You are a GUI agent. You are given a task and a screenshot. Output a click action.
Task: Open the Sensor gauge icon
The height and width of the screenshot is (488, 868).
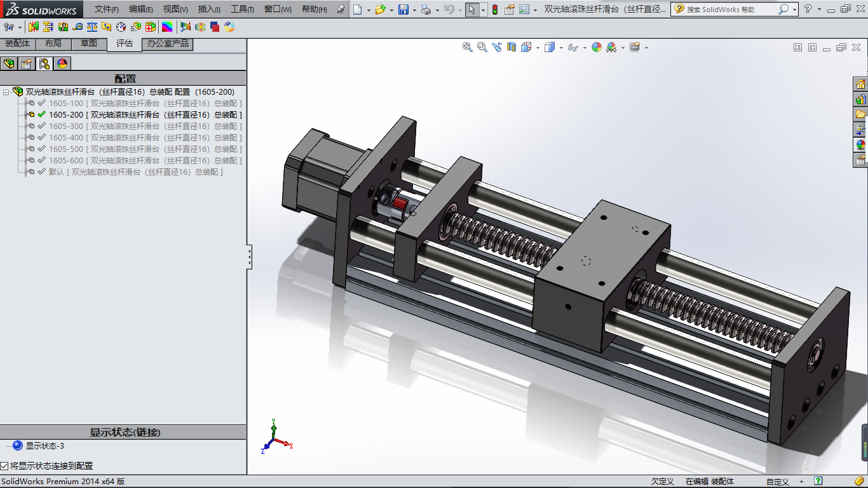click(121, 27)
